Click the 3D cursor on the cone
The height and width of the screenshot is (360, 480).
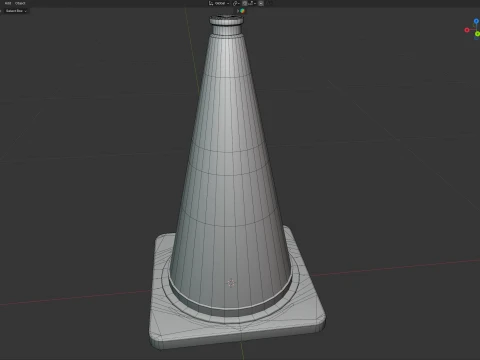[x=231, y=283]
